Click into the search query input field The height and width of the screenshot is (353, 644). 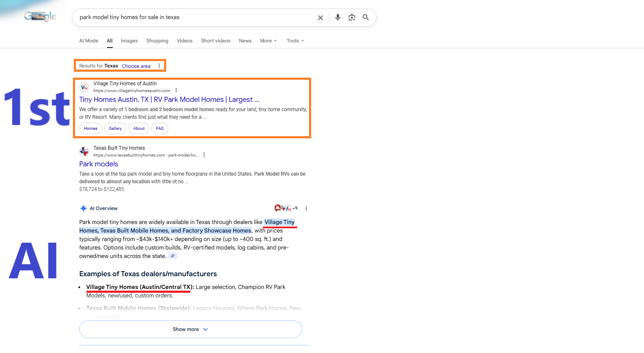coord(195,17)
